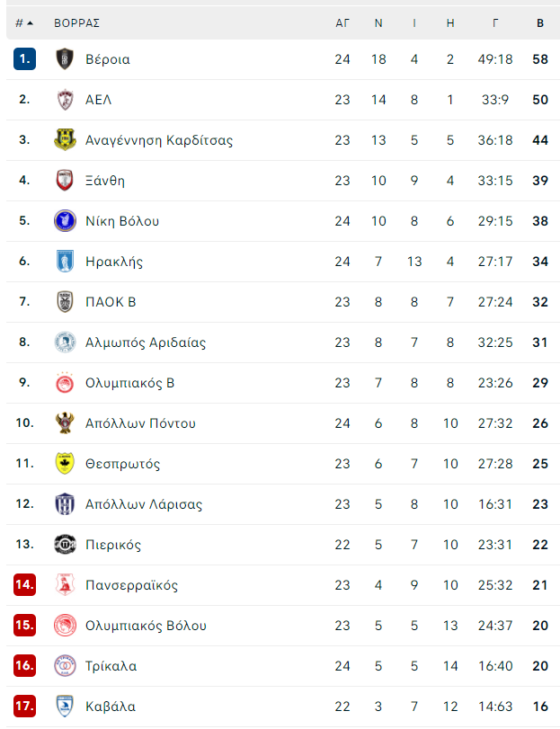Click the Ολυμπιακός Β red emblem

(x=65, y=383)
